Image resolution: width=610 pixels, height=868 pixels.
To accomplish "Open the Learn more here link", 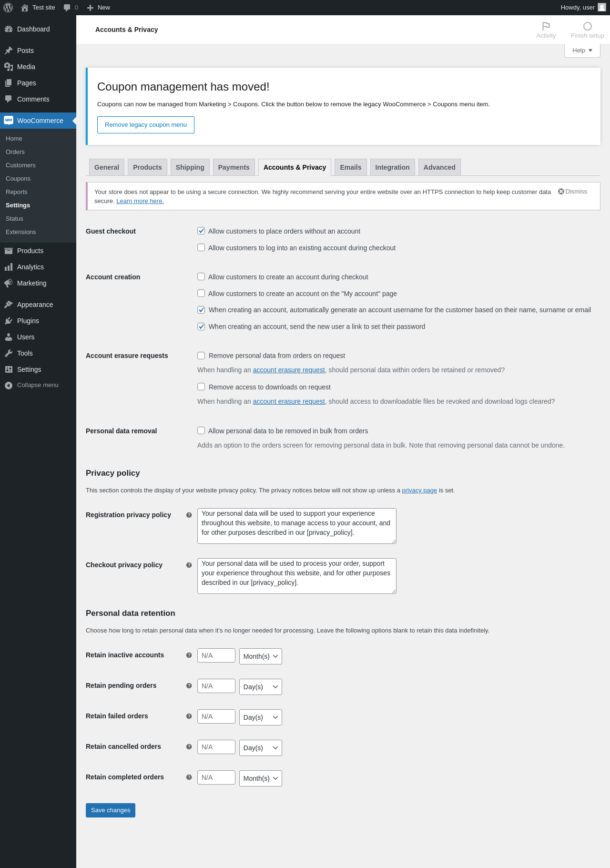I will coord(140,201).
